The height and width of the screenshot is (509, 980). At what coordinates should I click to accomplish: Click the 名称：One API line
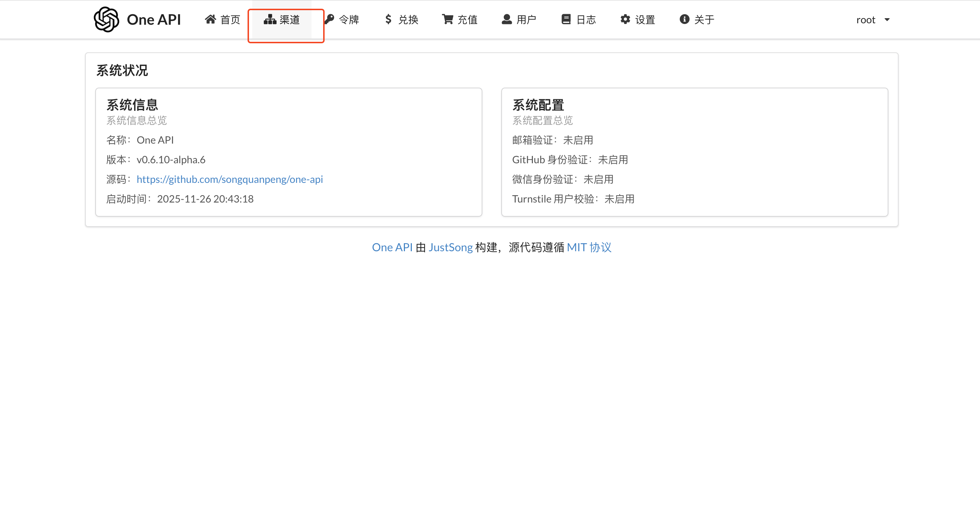tap(140, 140)
